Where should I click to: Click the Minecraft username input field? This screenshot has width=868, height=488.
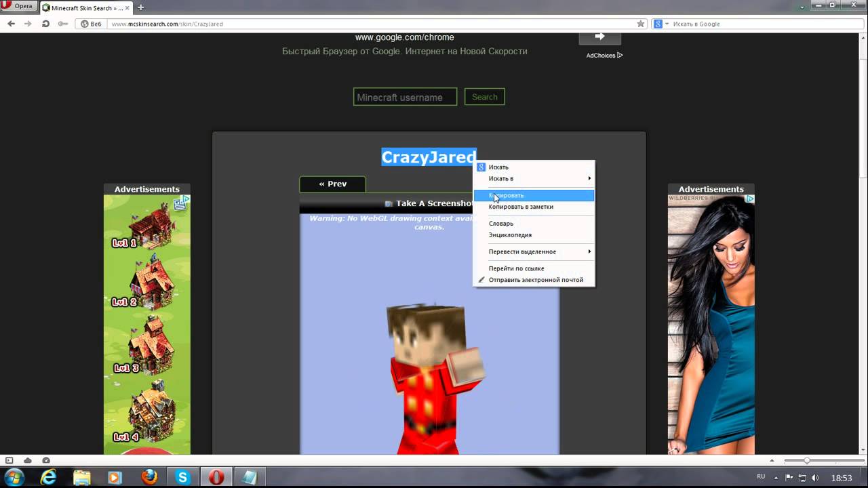[405, 97]
